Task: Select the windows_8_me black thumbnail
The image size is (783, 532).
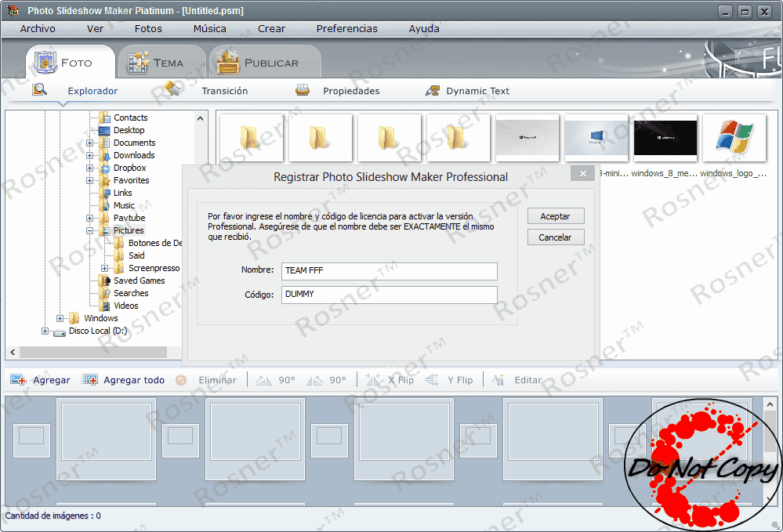Action: pyautogui.click(x=665, y=138)
